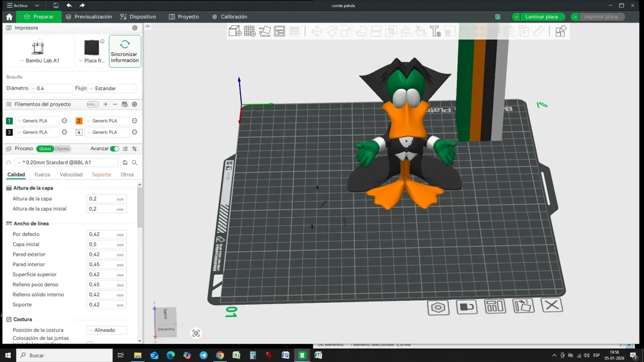Select the Mesh boolean tool
The image size is (644, 362).
click(391, 31)
